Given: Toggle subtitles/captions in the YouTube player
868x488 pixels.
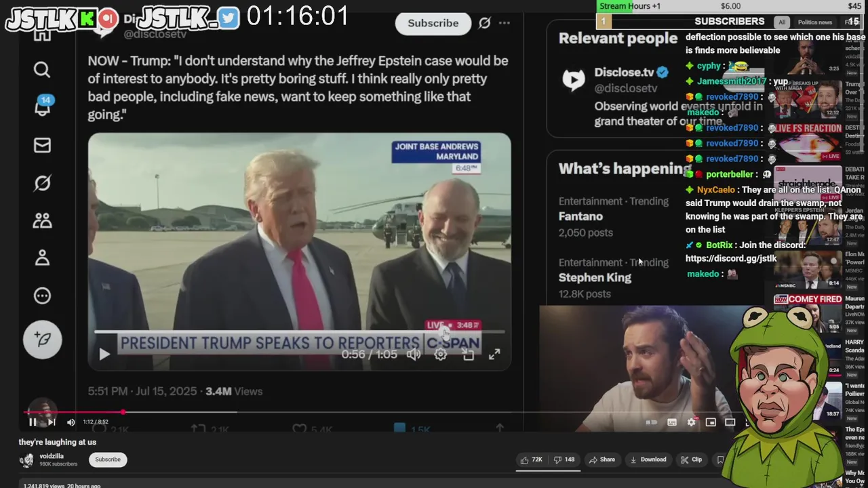Looking at the screenshot, I should (x=672, y=422).
